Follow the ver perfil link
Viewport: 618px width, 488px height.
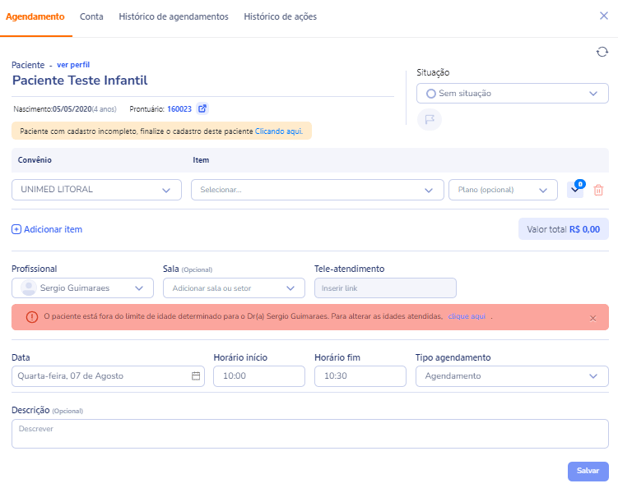click(x=73, y=65)
